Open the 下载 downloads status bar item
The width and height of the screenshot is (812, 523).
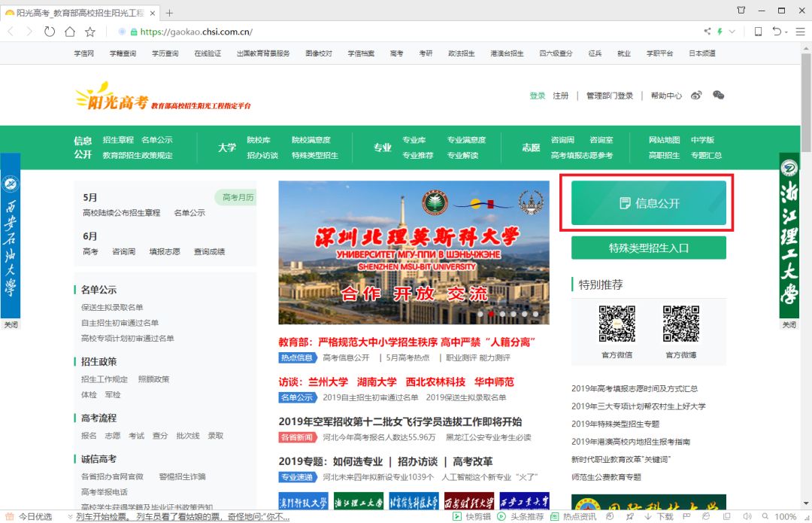tap(659, 517)
